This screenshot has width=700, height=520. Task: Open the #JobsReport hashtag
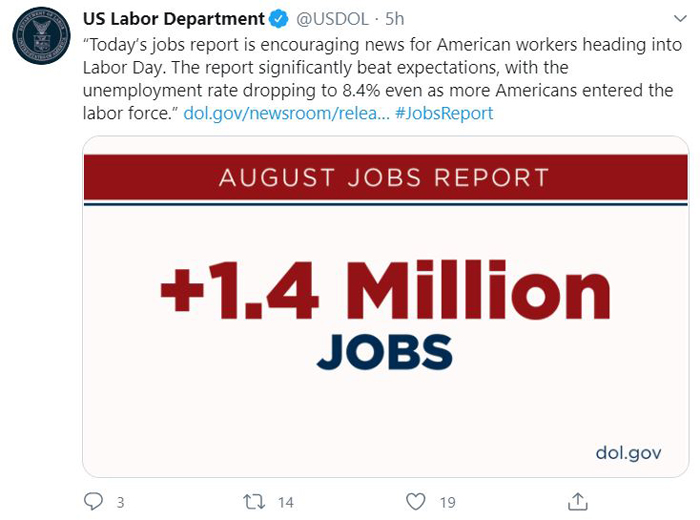[x=444, y=113]
